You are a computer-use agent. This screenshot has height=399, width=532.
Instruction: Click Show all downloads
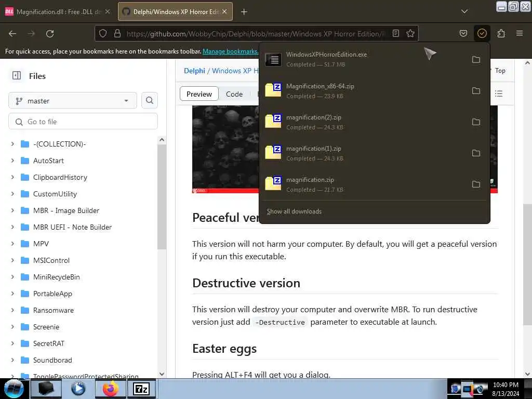tap(294, 211)
